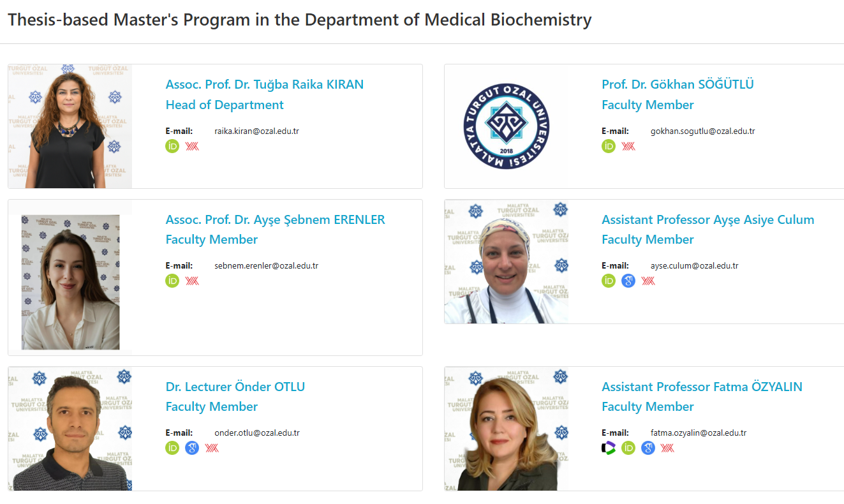Open Tuğba Raika KIRAN's ORCID profile icon
This screenshot has width=844, height=504.
(172, 146)
